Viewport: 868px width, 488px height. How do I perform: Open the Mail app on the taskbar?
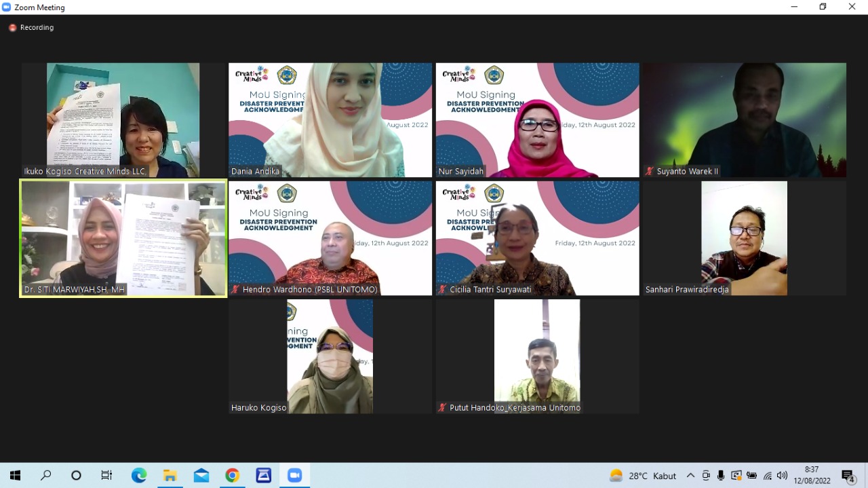[x=201, y=476]
